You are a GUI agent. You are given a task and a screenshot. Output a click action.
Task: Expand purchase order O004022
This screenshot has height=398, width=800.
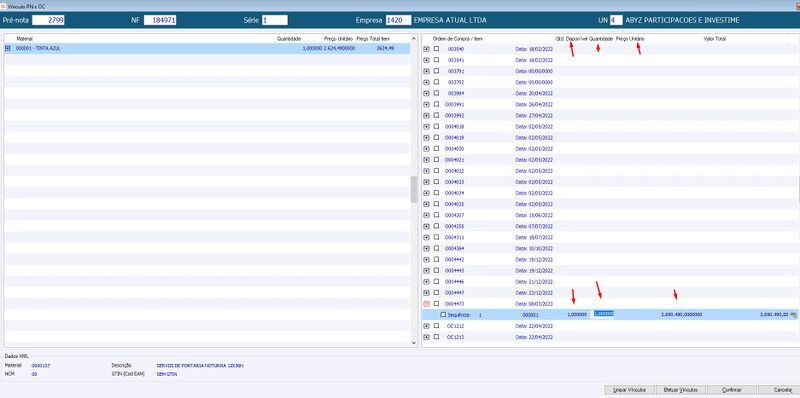tap(427, 171)
